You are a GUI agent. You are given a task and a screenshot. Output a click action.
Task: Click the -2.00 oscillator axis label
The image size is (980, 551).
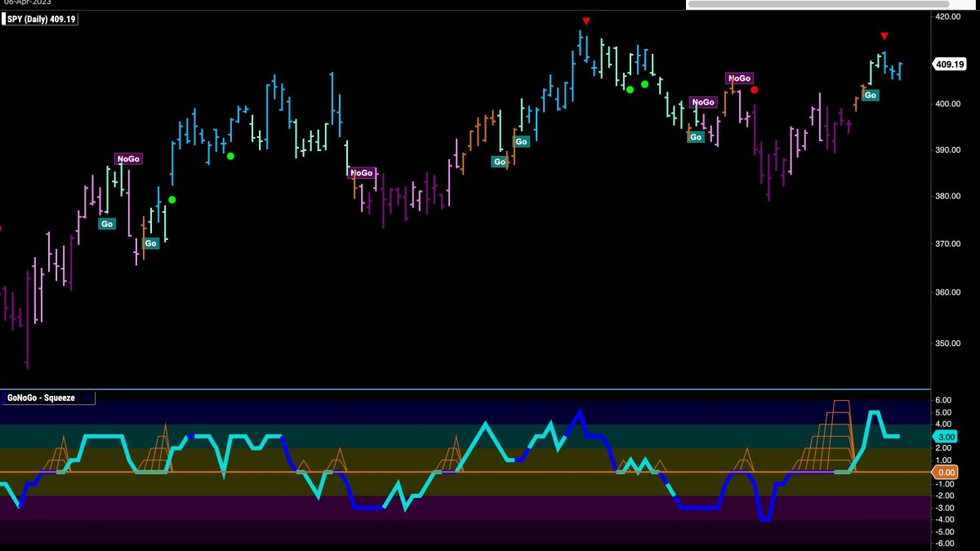pyautogui.click(x=943, y=495)
